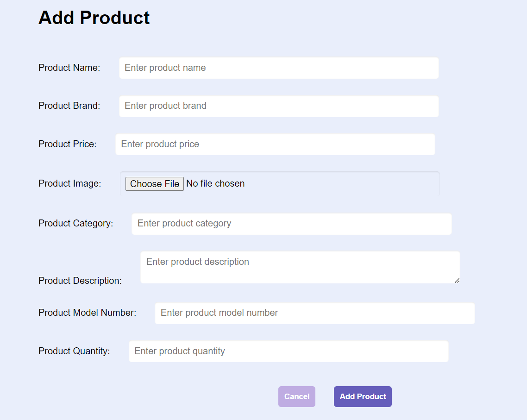Click the Add Product page heading
The image size is (527, 420).
click(x=94, y=18)
